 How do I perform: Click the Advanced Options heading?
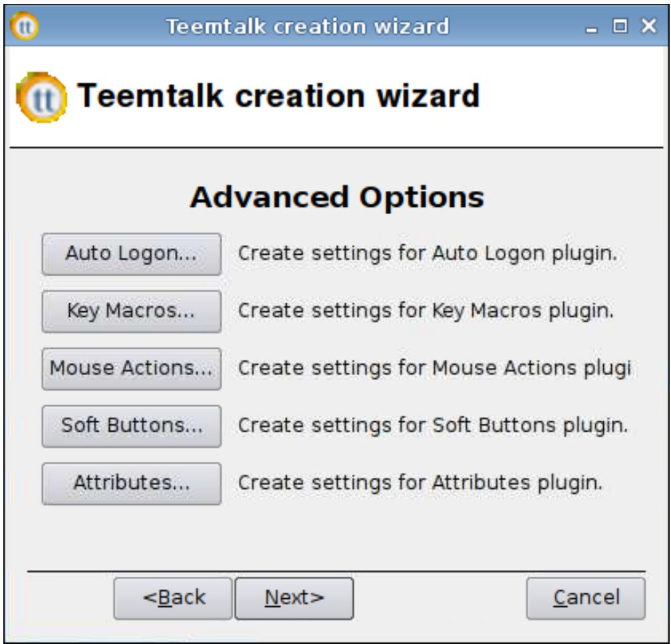tap(336, 198)
